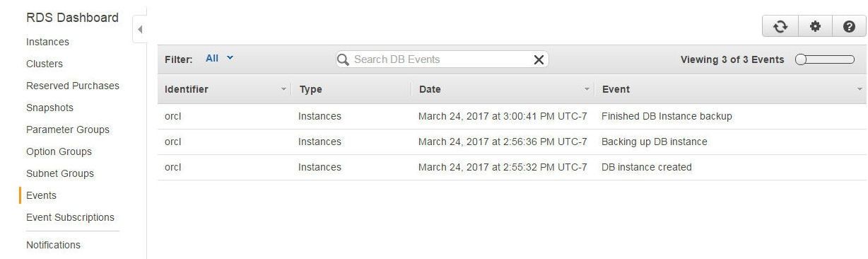Go to Snapshots in the sidebar
This screenshot has width=868, height=259.
tap(49, 108)
